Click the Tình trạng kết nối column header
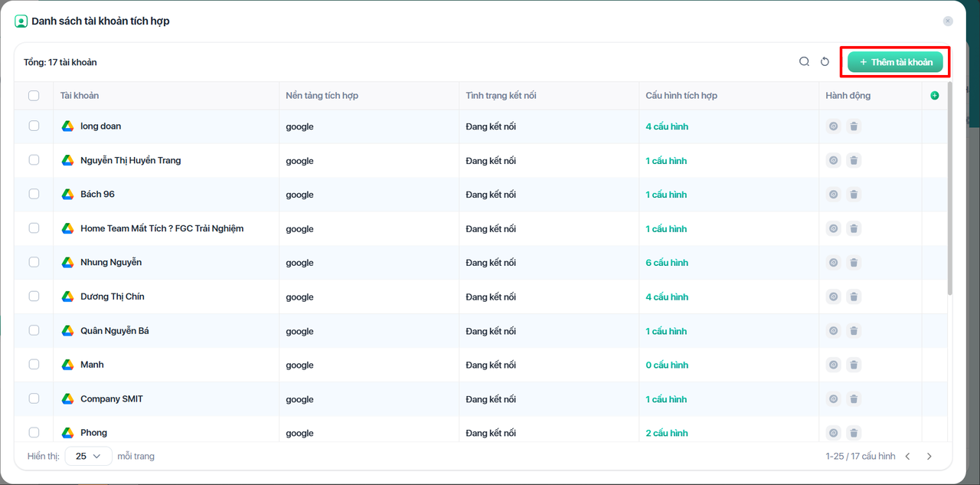The width and height of the screenshot is (980, 485). [x=501, y=96]
